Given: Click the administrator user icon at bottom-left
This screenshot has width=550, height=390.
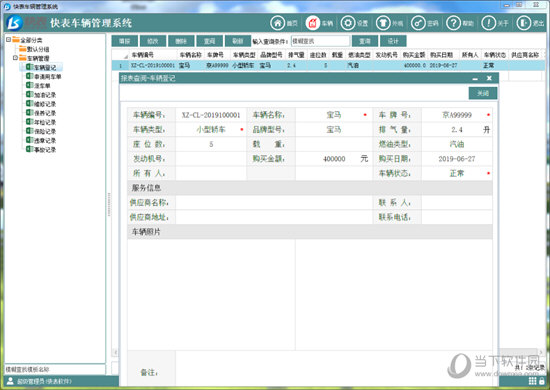Looking at the screenshot, I should [x=10, y=381].
